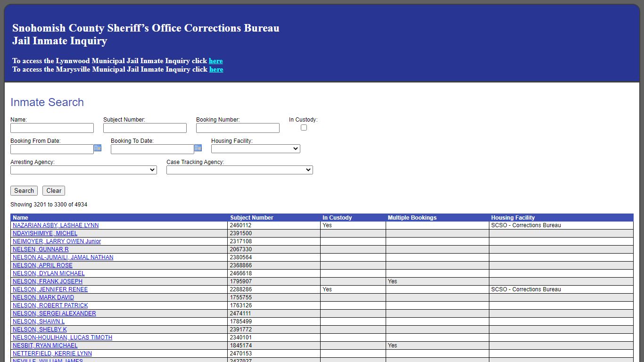
Task: Open inmate NELSON AL-JUMAILI, JAMAL NATHAN
Action: (x=63, y=257)
